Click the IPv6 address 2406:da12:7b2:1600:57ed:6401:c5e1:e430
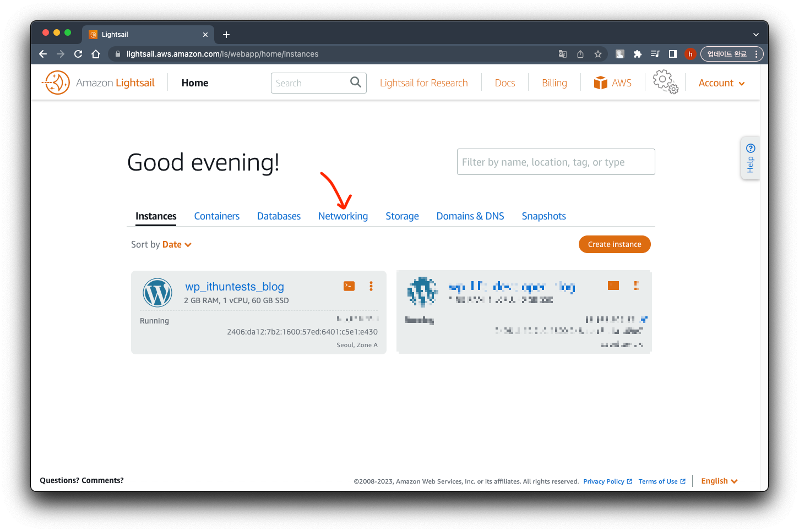 pyautogui.click(x=302, y=332)
